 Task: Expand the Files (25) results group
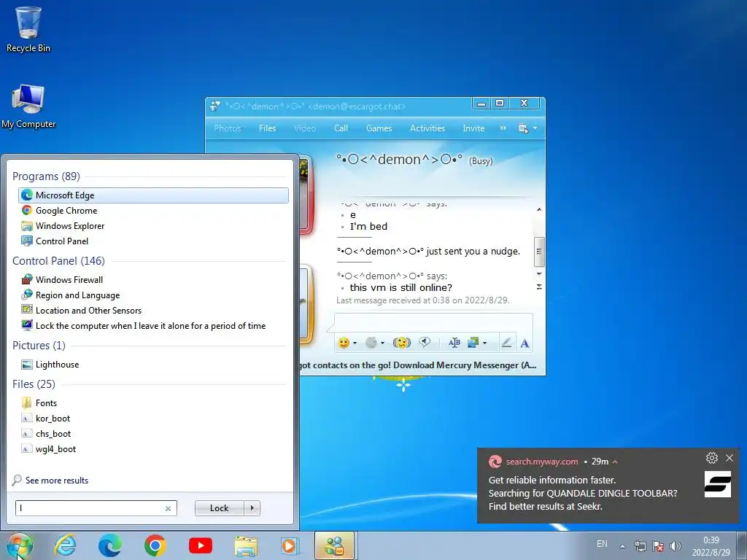(x=34, y=384)
